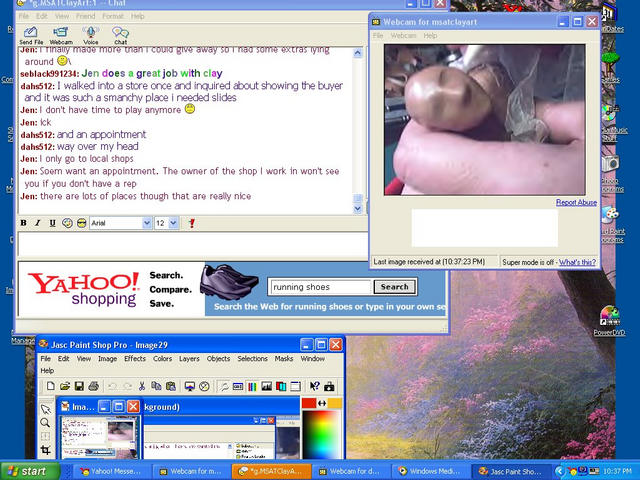This screenshot has height=480, width=640.
Task: Click the What's this? link
Action: pyautogui.click(x=577, y=262)
